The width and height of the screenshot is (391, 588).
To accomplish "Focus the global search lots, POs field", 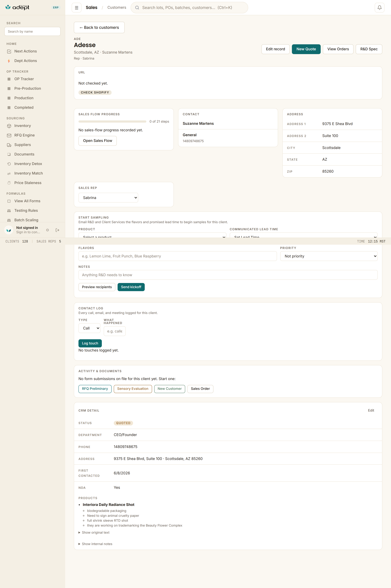I will point(189,8).
